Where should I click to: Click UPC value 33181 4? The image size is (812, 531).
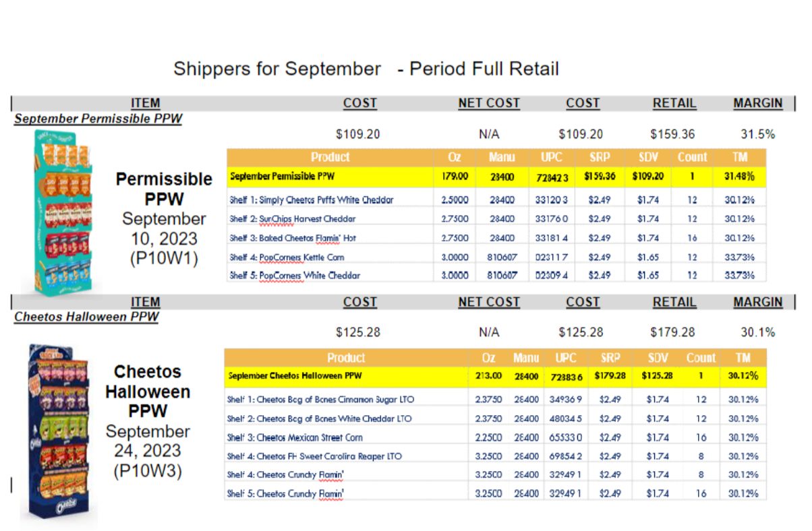(x=552, y=238)
